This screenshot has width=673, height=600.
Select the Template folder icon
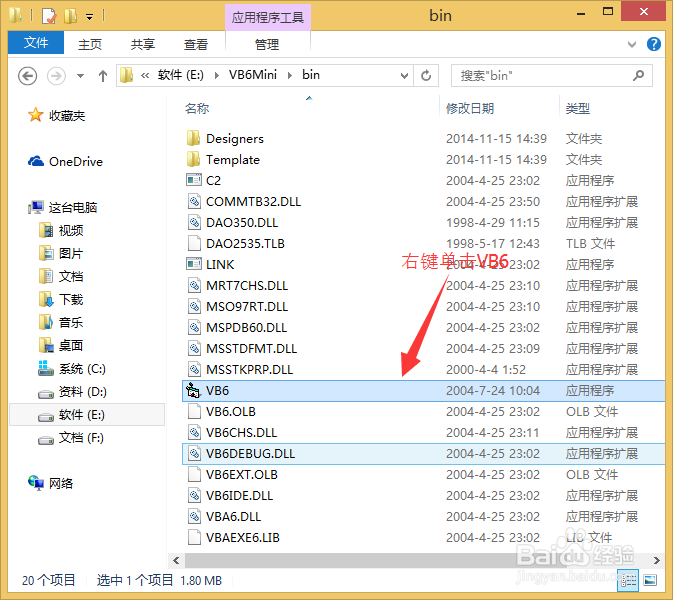pyautogui.click(x=194, y=159)
